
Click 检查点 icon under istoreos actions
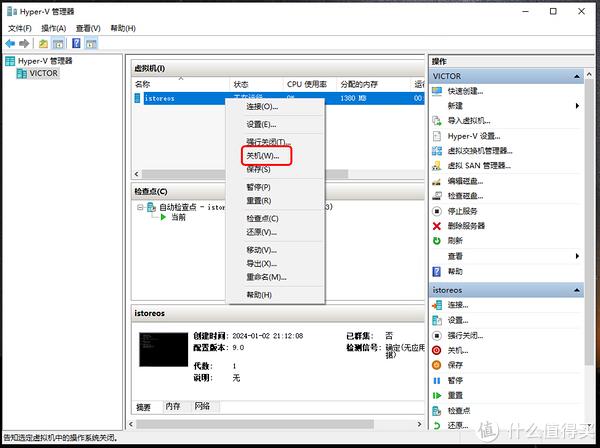437,411
